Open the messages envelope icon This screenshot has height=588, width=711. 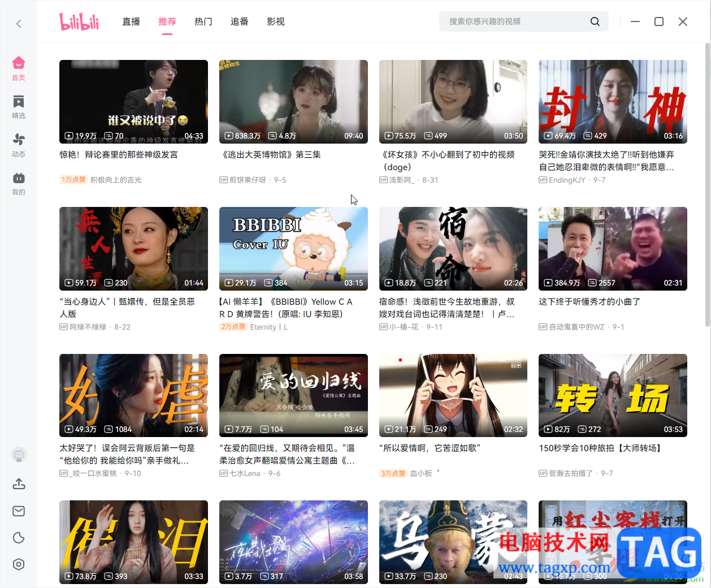coord(19,511)
